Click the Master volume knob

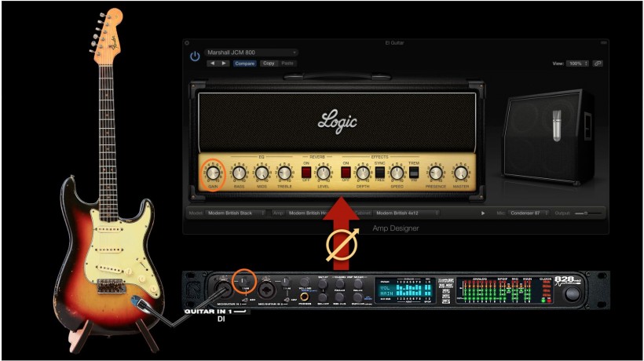point(461,173)
